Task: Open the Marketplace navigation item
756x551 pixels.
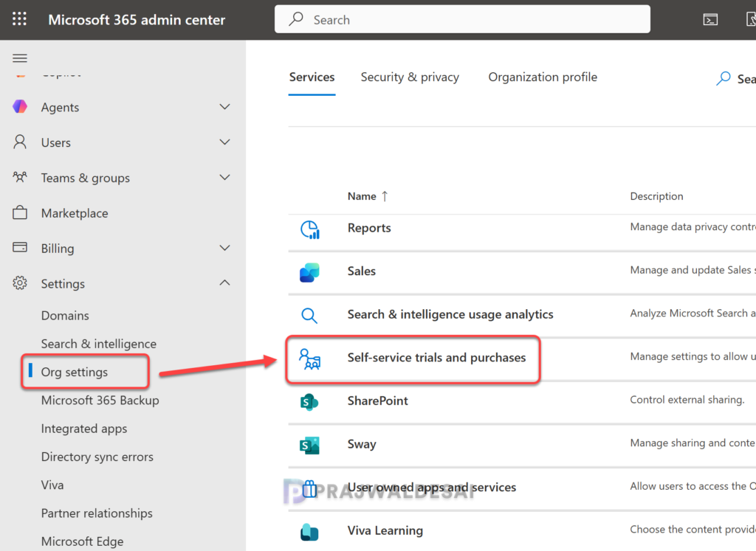Action: (75, 213)
